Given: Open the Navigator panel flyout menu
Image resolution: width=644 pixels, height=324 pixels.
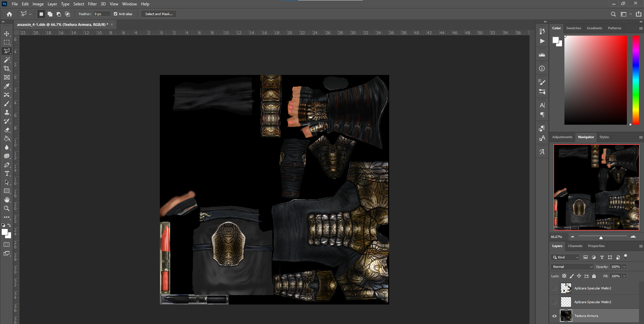Looking at the screenshot, I should point(641,137).
